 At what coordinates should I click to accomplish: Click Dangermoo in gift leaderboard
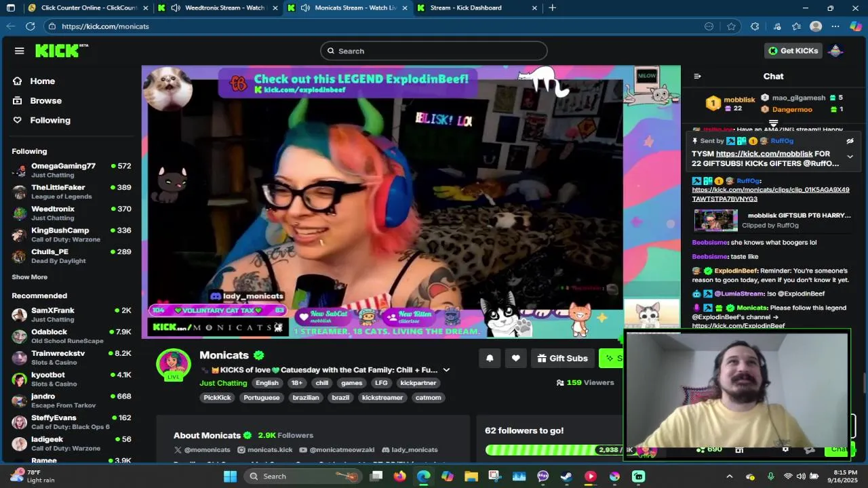[x=792, y=109]
